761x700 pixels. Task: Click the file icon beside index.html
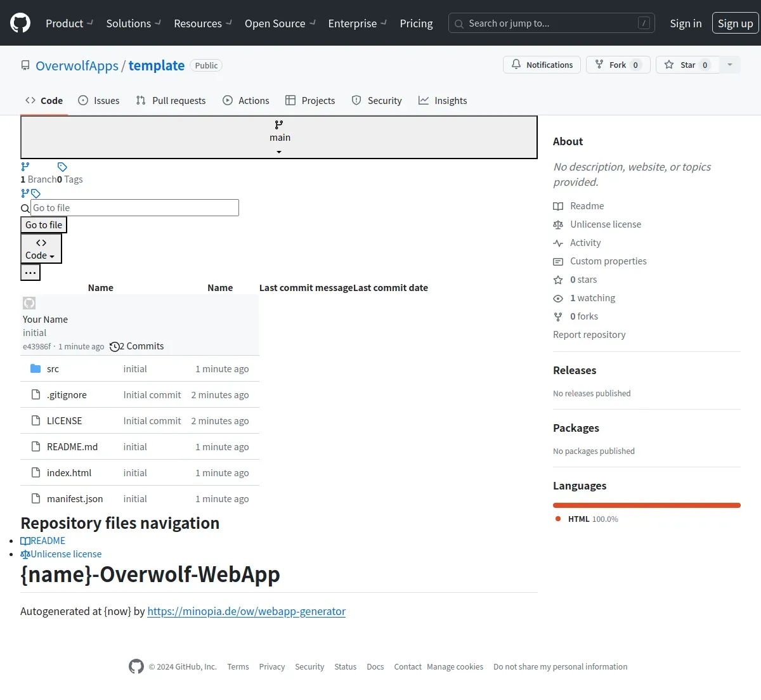coord(36,472)
